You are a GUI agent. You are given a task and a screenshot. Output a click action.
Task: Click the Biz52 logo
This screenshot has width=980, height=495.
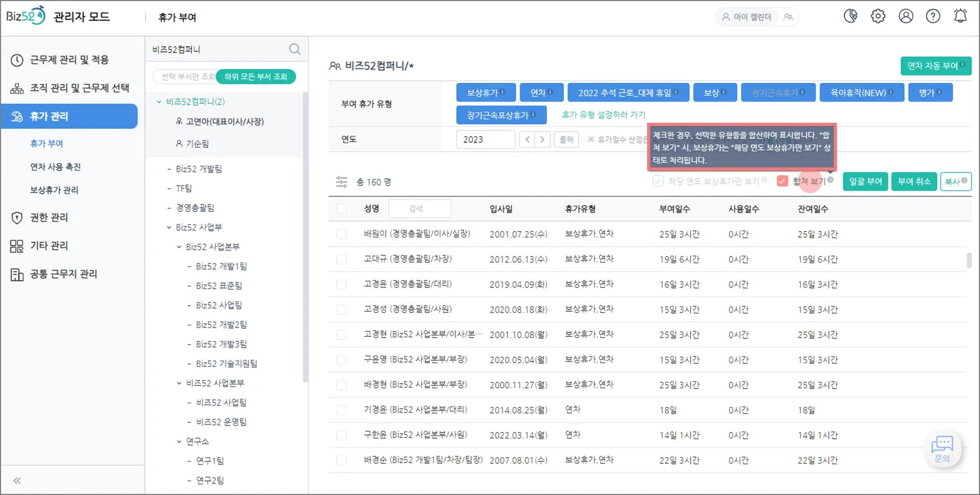coord(26,16)
